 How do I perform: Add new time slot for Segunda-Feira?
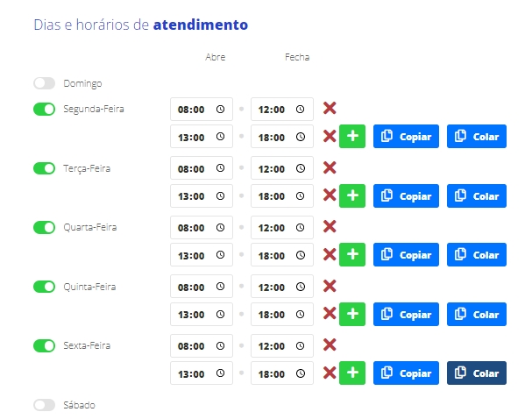coord(351,137)
